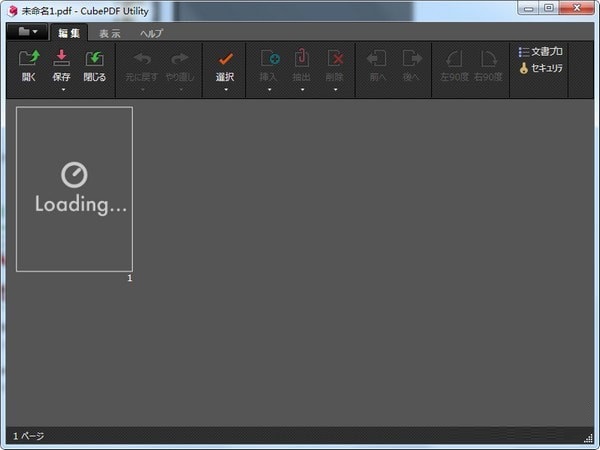This screenshot has width=600, height=450.
Task: Expand the Undo (元に戻す) dropdown arrow
Action: (x=143, y=90)
